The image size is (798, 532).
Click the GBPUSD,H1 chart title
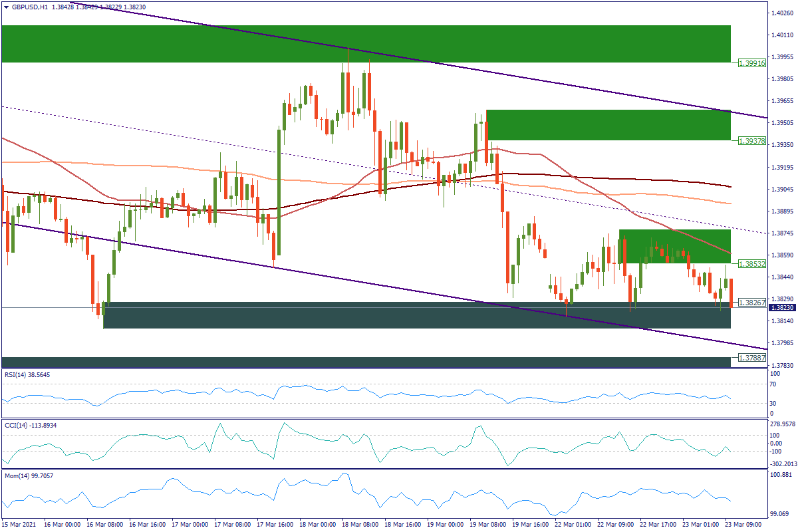coord(30,7)
